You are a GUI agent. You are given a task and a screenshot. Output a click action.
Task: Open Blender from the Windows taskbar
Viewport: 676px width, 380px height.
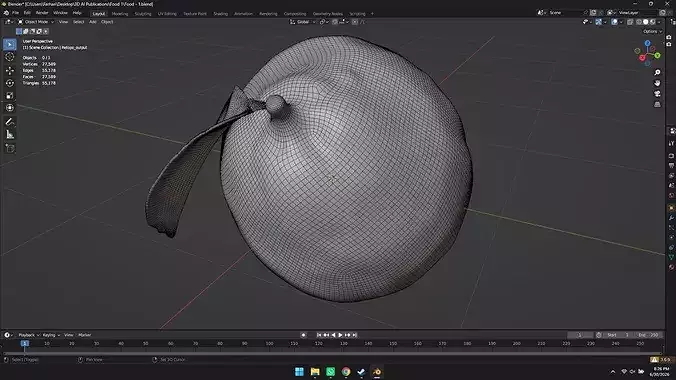[376, 371]
